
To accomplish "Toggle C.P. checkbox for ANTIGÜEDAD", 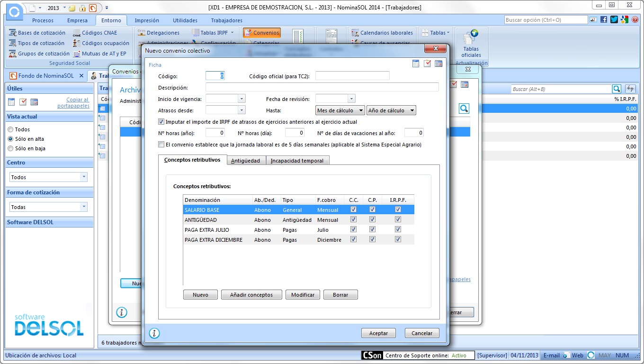I will pos(372,219).
